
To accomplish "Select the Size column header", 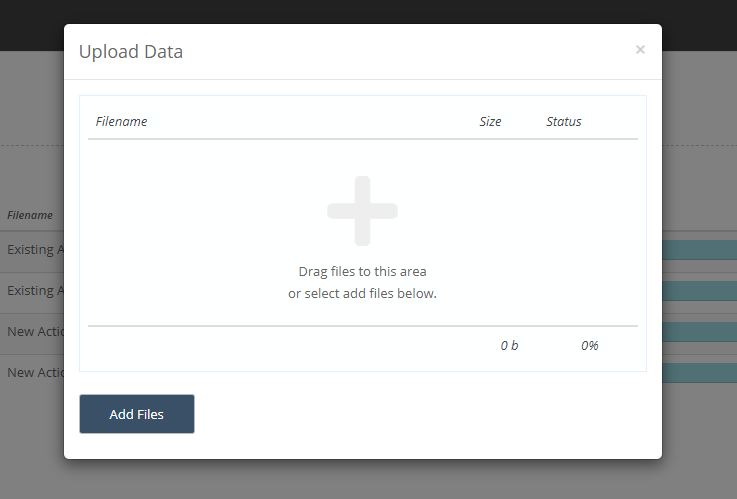I will point(490,122).
